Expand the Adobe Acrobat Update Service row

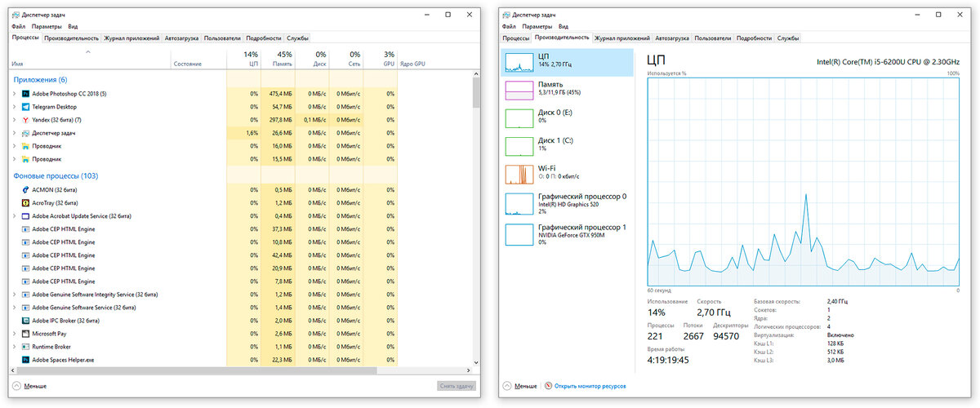tap(14, 216)
